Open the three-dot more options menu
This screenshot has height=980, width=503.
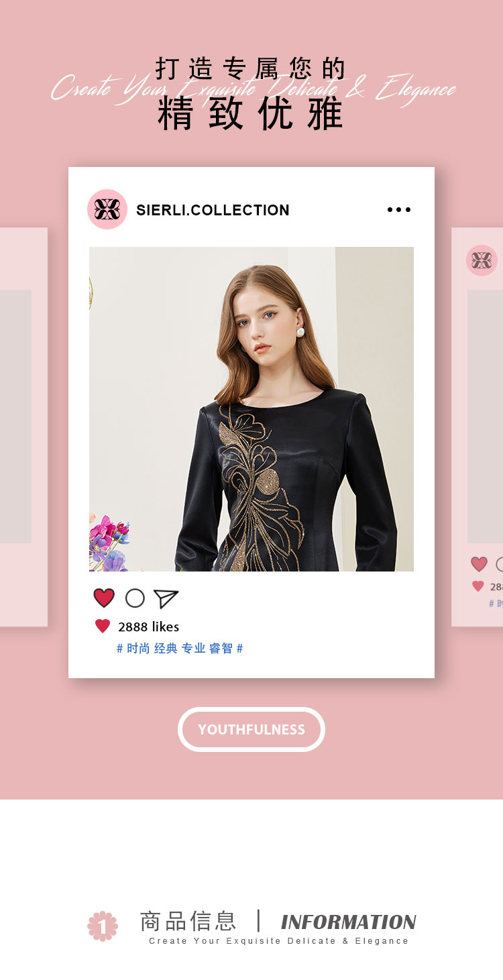point(399,210)
